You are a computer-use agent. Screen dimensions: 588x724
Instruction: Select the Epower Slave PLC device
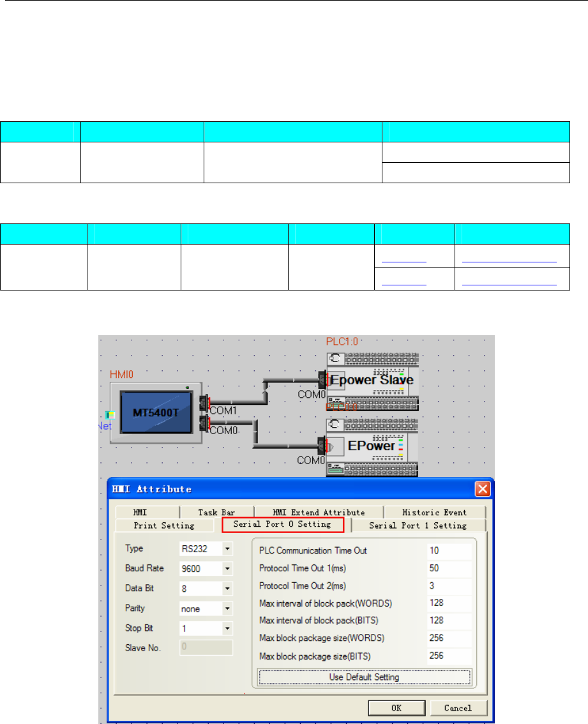[372, 382]
